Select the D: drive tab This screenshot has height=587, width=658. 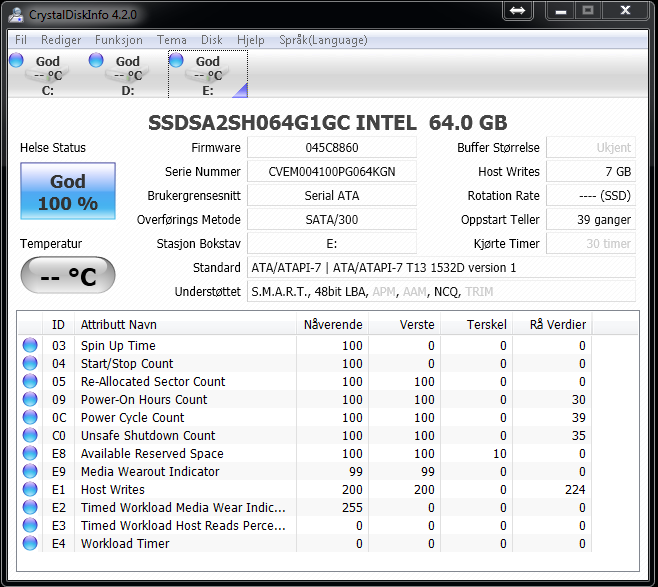[x=128, y=74]
